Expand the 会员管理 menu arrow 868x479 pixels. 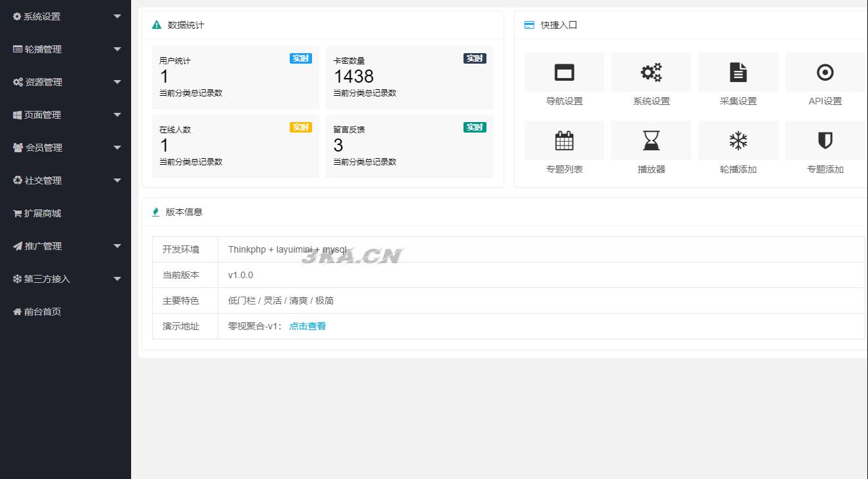(x=117, y=148)
